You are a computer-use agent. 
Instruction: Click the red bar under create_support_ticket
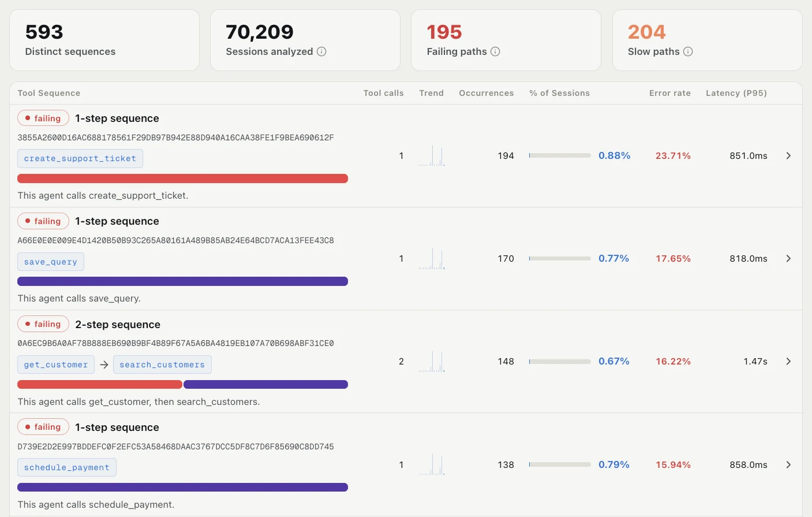point(183,178)
